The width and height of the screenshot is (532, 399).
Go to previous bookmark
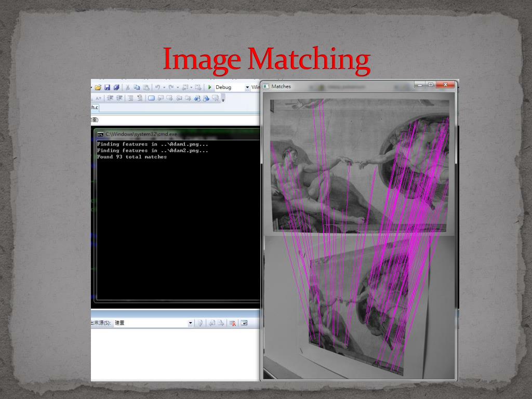(x=161, y=98)
